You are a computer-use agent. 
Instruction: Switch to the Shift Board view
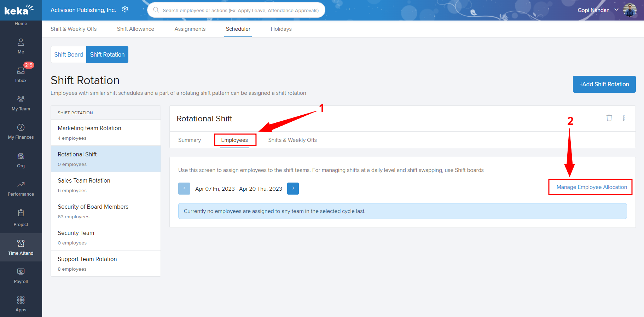pyautogui.click(x=69, y=54)
